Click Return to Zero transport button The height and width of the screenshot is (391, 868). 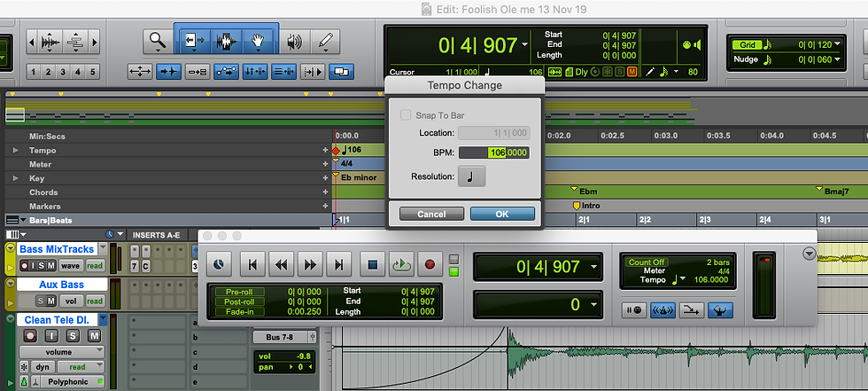pyautogui.click(x=253, y=265)
